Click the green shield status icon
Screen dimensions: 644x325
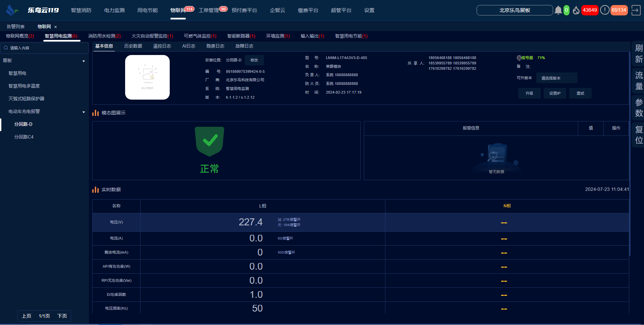point(209,141)
